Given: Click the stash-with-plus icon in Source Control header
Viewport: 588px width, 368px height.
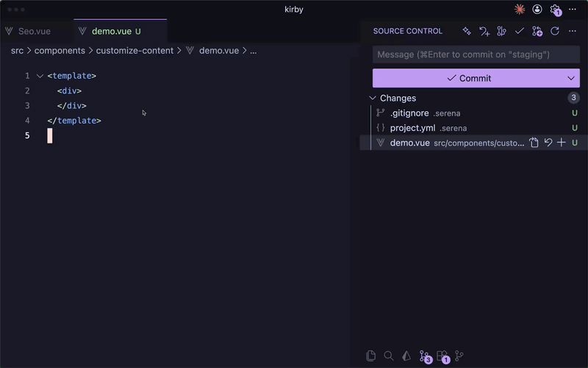Looking at the screenshot, I should click(484, 31).
